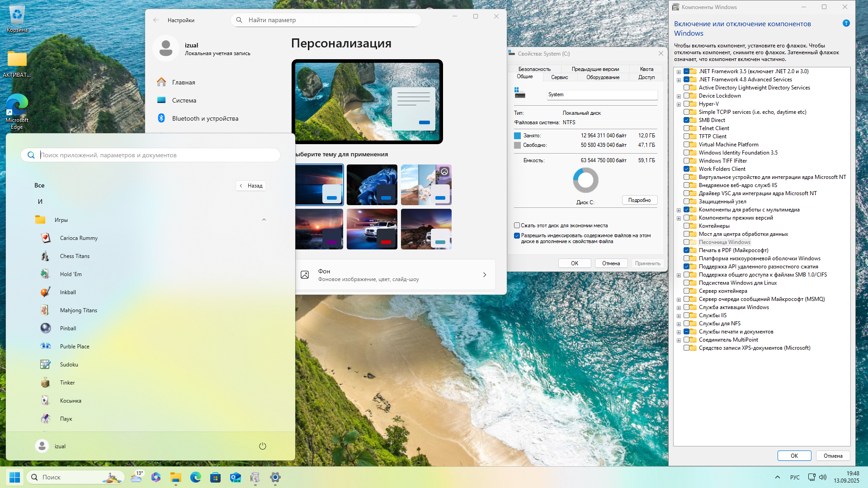This screenshot has height=488, width=868.
Task: Open the Безопасность tab in disk properties
Action: tap(534, 69)
